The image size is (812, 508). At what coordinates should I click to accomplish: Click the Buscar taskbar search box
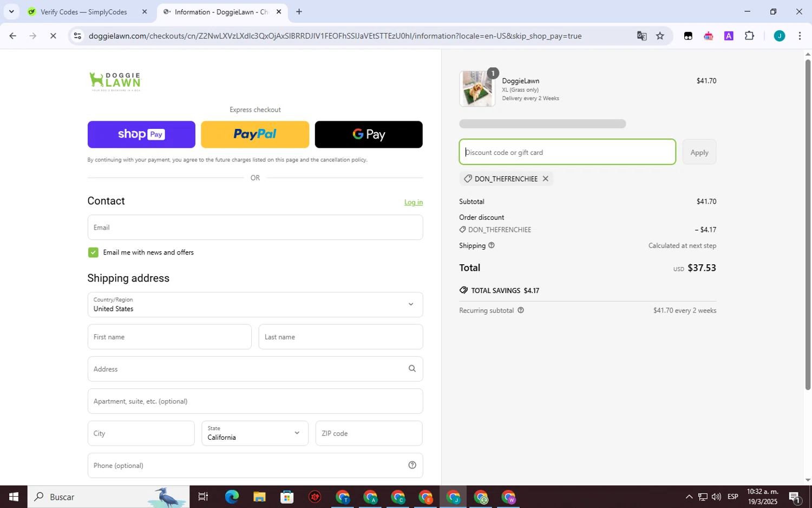(x=108, y=497)
